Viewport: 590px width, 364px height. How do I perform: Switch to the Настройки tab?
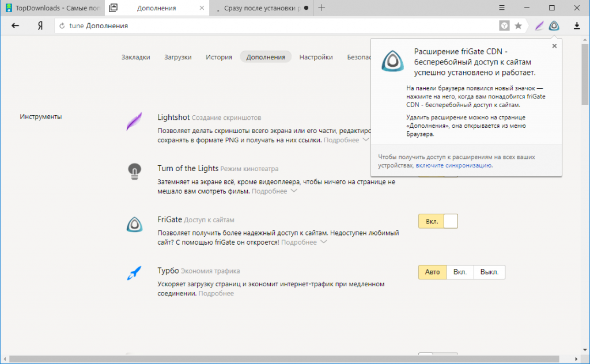(x=316, y=57)
